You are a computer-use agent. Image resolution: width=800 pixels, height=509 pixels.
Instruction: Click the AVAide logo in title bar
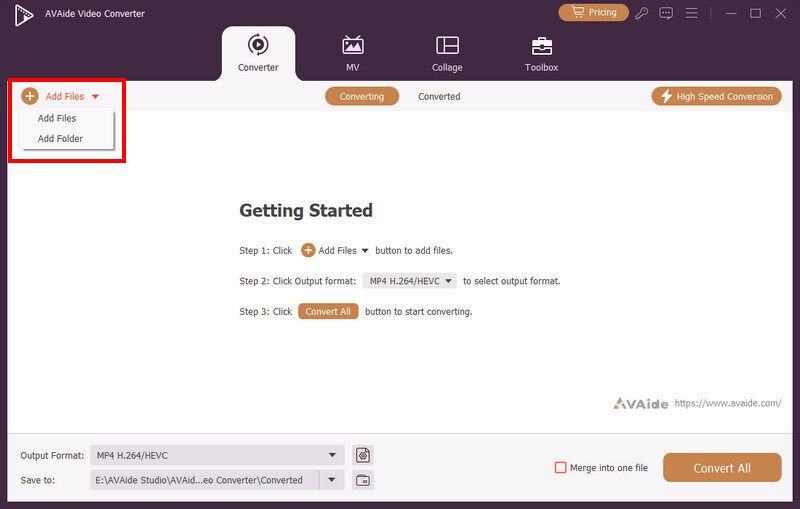tap(23, 15)
